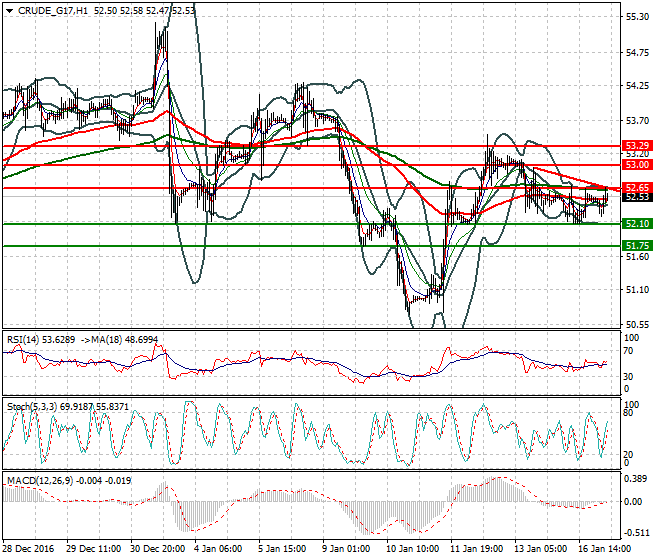Select the red 53.29 price level tag
Viewport: 660px width, 560px height.
click(637, 146)
